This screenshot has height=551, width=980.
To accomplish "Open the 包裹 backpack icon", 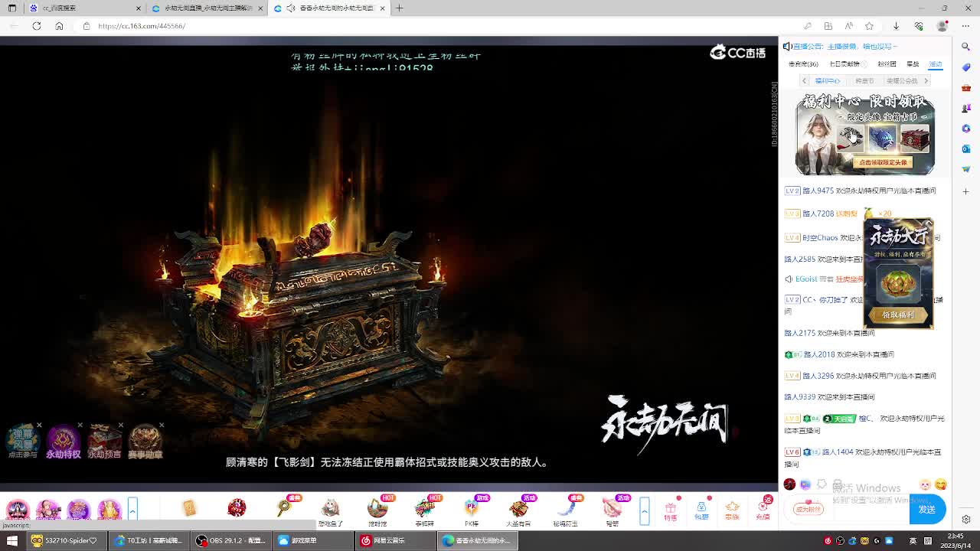I will tap(701, 510).
